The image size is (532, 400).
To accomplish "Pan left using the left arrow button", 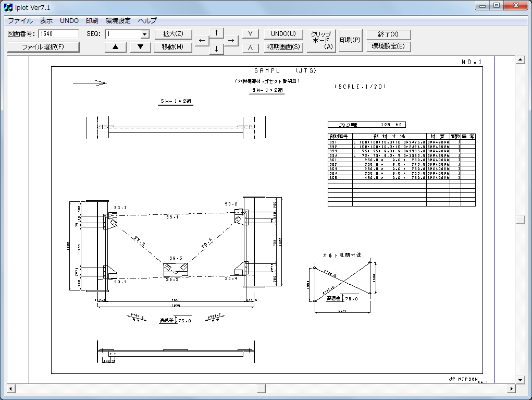I will [202, 41].
